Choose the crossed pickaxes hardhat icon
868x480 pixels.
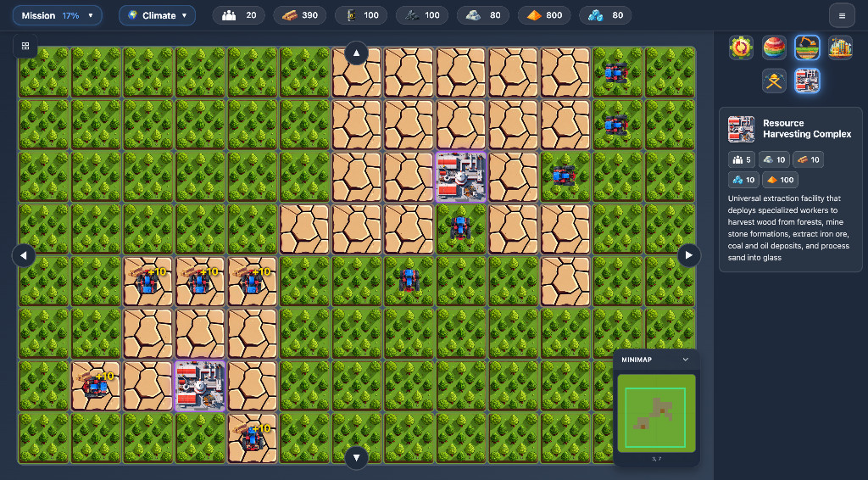point(774,81)
